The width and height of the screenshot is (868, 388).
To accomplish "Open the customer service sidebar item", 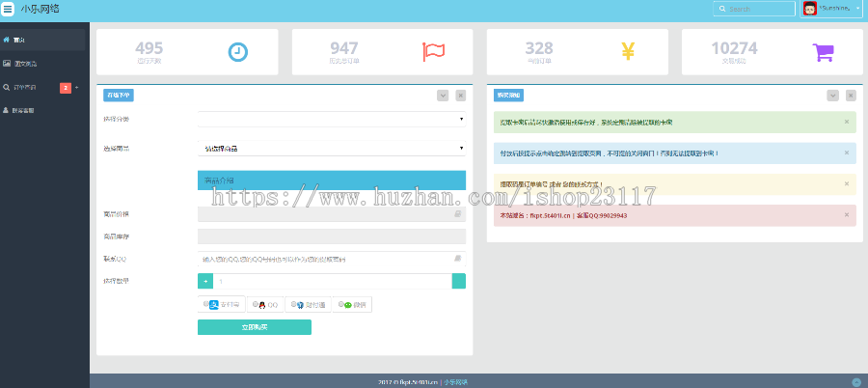I will [43, 110].
